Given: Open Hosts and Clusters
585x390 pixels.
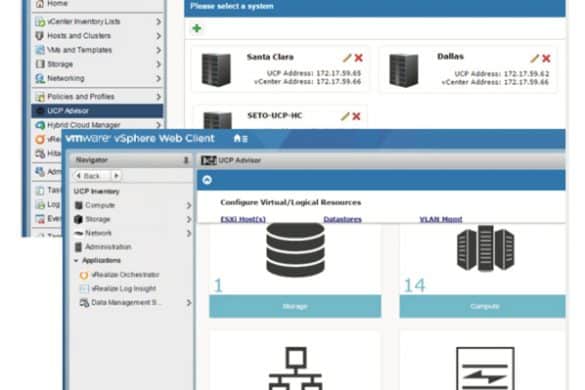Looking at the screenshot, I should [79, 36].
